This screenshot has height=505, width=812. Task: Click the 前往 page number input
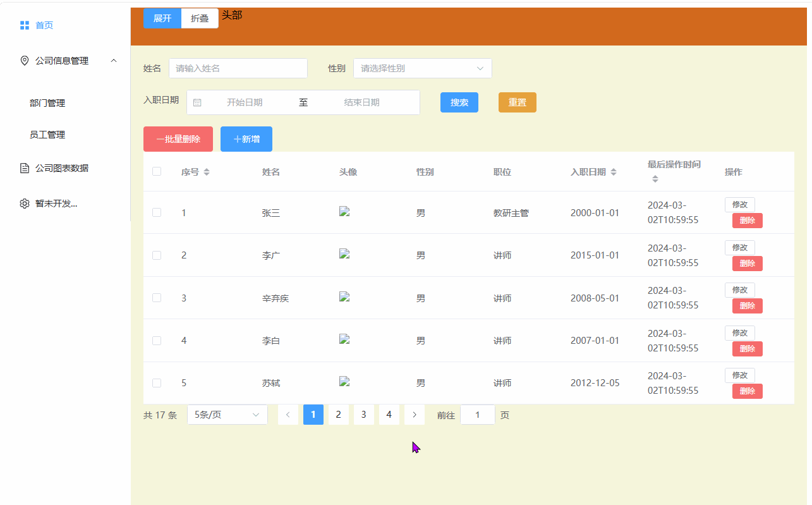pyautogui.click(x=478, y=415)
